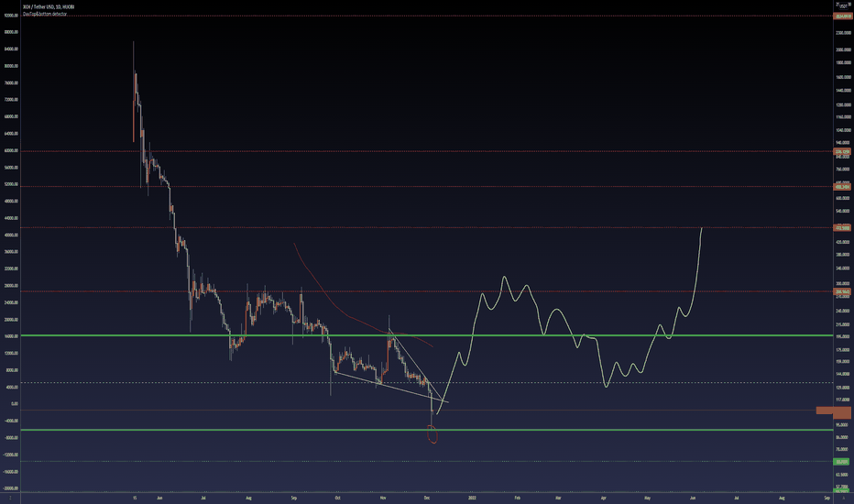Click the -20000.00 left axis label

[11, 488]
